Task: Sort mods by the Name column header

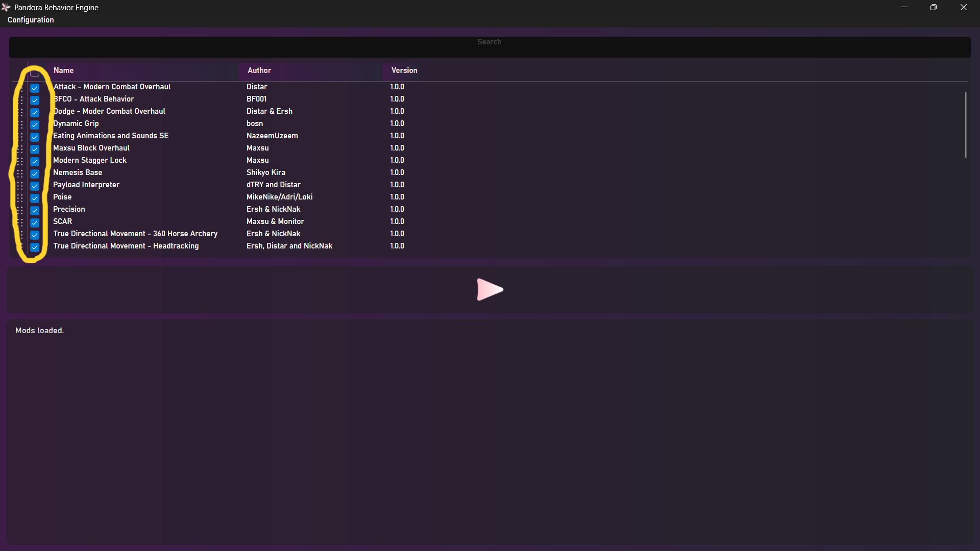Action: [63, 70]
